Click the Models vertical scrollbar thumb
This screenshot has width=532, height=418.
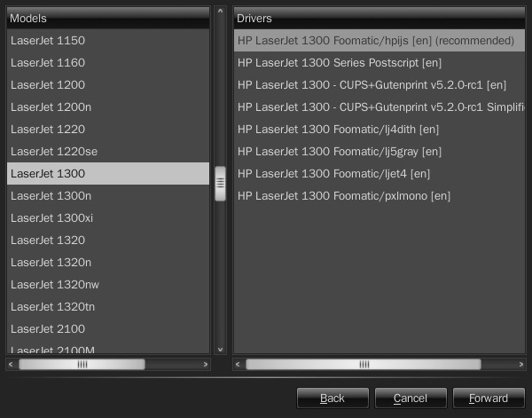pos(220,184)
